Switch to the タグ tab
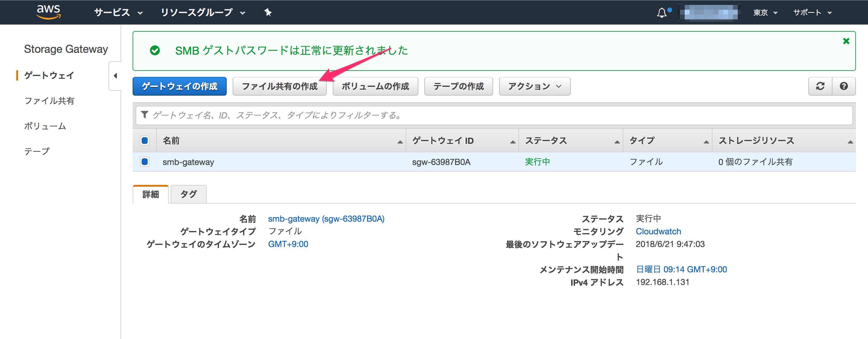 click(x=188, y=194)
